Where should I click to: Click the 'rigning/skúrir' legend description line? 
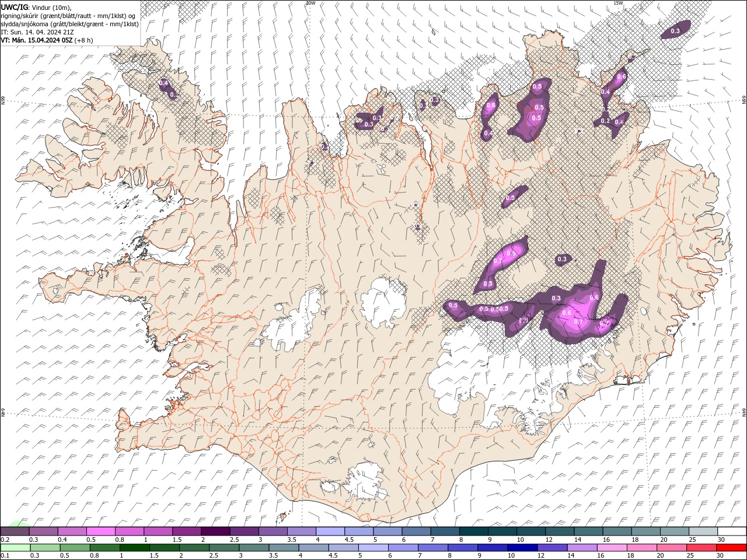(69, 15)
